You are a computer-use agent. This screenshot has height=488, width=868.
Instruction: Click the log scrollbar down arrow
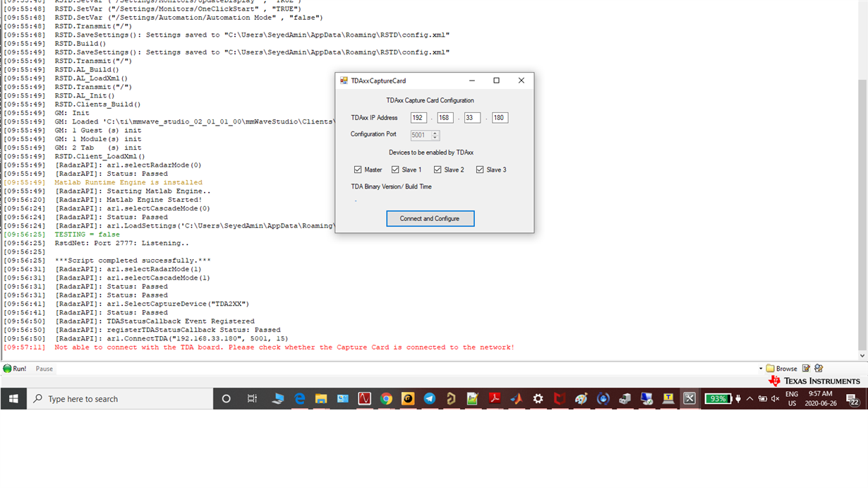point(862,355)
